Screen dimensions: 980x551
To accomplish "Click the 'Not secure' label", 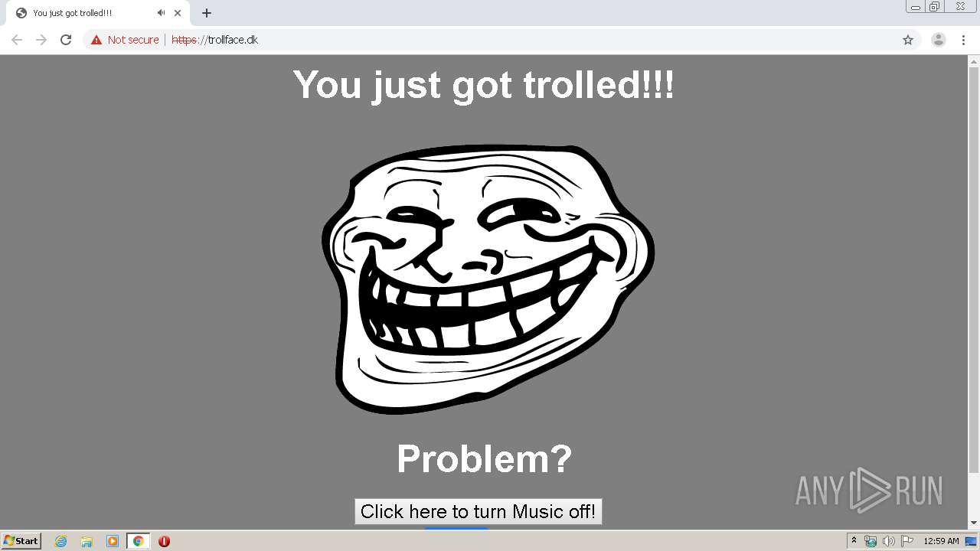I will tap(133, 40).
